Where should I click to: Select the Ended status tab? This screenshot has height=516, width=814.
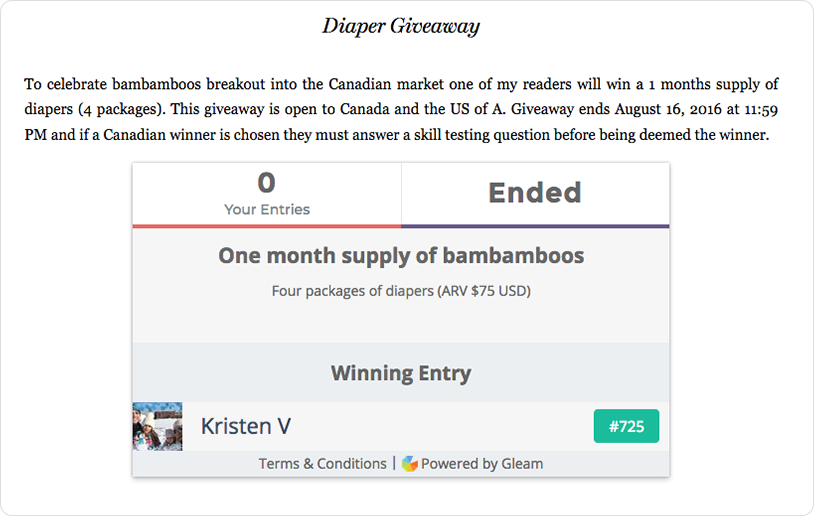[x=535, y=192]
